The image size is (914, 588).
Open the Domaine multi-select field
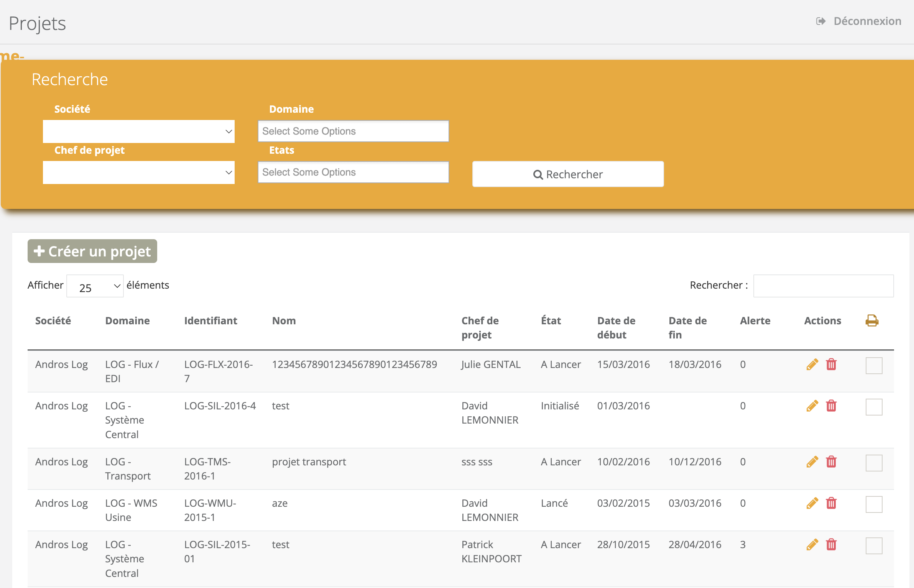coord(353,131)
